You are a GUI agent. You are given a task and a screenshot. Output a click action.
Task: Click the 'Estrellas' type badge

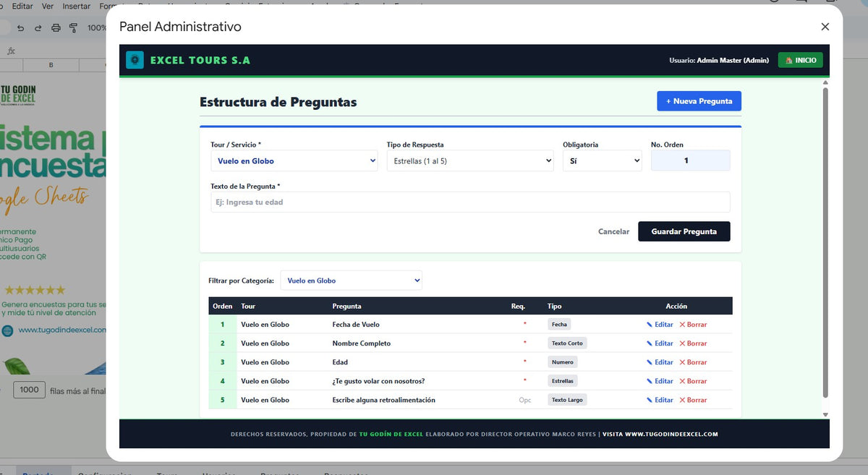[562, 381]
